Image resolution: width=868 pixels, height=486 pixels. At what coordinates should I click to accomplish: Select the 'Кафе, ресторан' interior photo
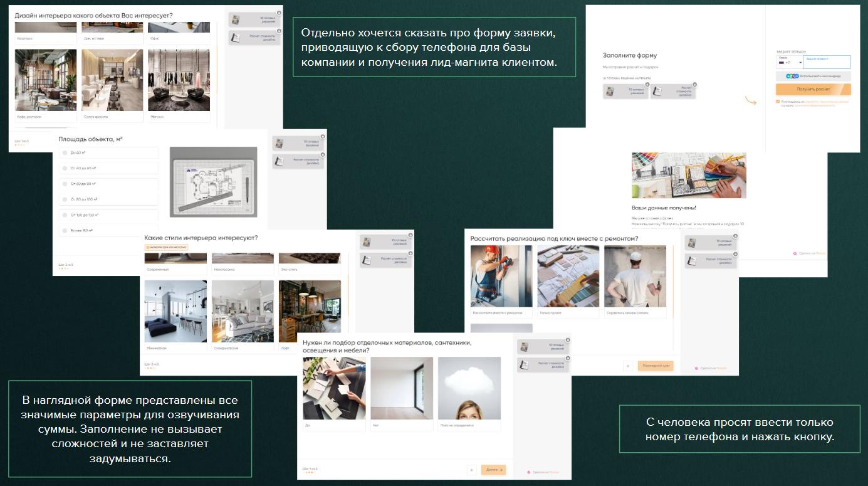[46, 80]
